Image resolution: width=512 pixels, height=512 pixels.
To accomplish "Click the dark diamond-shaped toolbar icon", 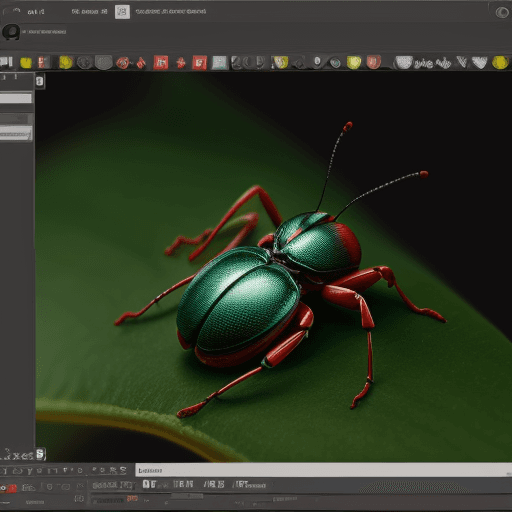I will (x=300, y=63).
